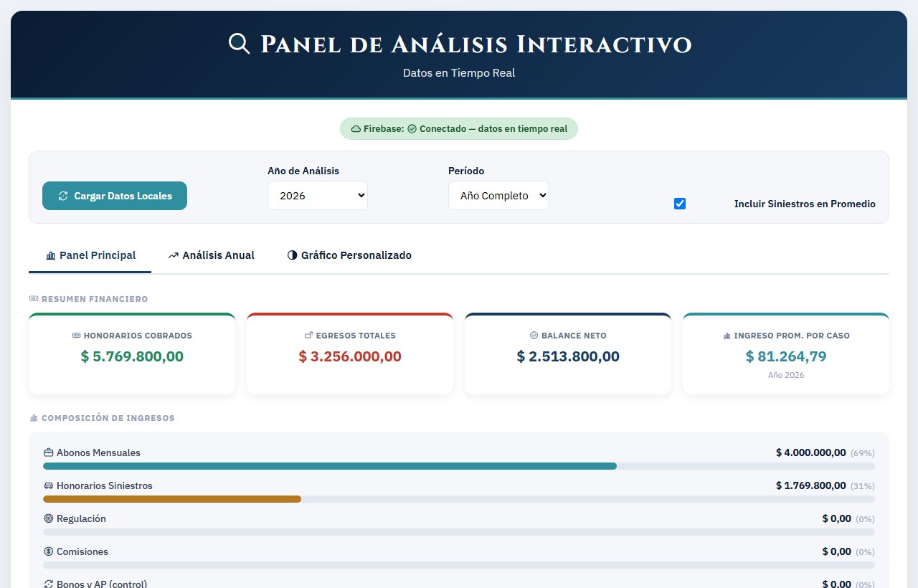918x588 pixels.
Task: Click the icon beside Honorarios Cobrados
Action: [x=76, y=336]
